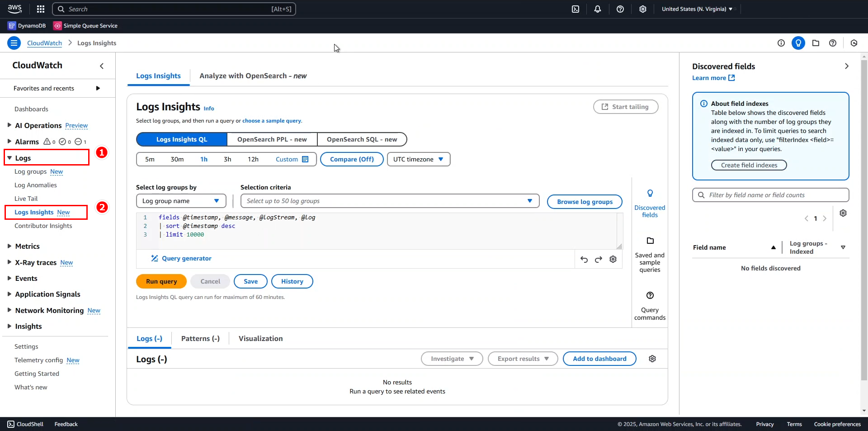
Task: Undo the last query editor change
Action: 584,259
